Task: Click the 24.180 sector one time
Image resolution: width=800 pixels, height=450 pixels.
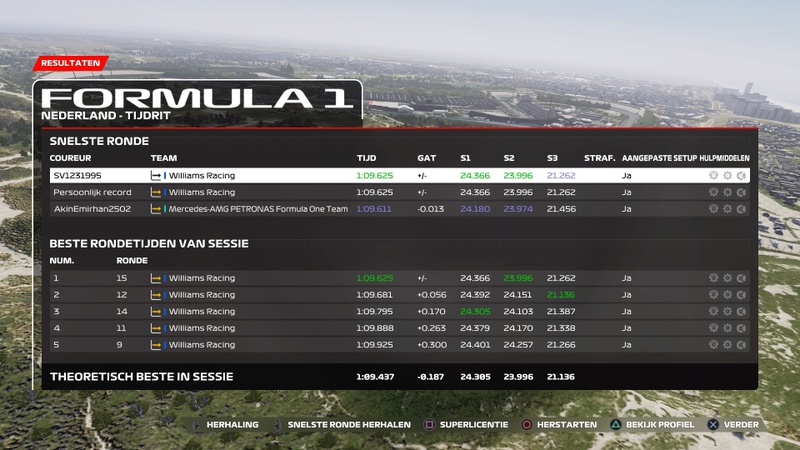Action: [x=475, y=209]
